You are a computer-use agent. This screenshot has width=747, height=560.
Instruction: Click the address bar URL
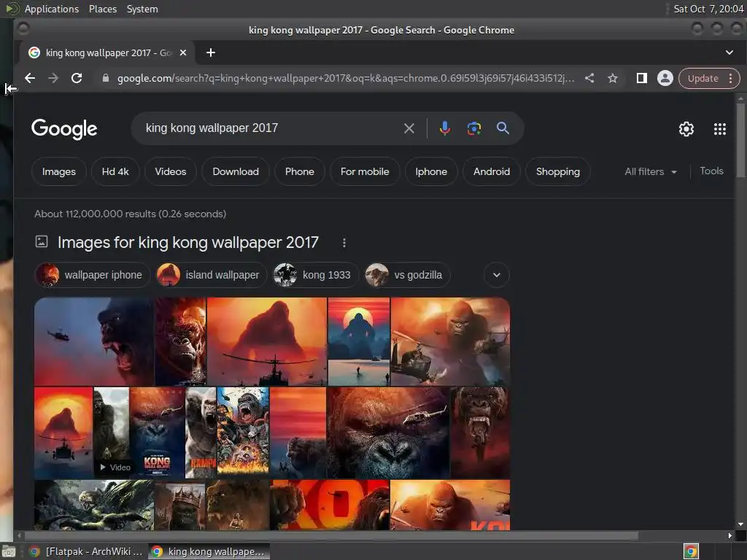345,78
